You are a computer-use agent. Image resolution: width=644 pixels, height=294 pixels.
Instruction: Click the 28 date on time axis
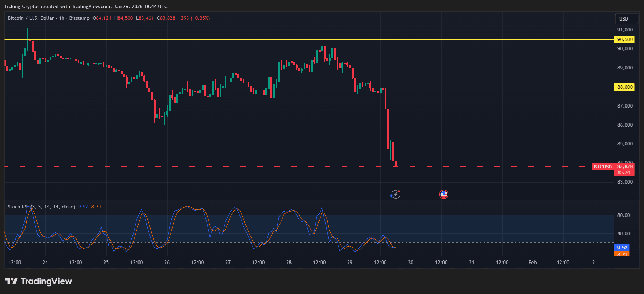pos(289,263)
